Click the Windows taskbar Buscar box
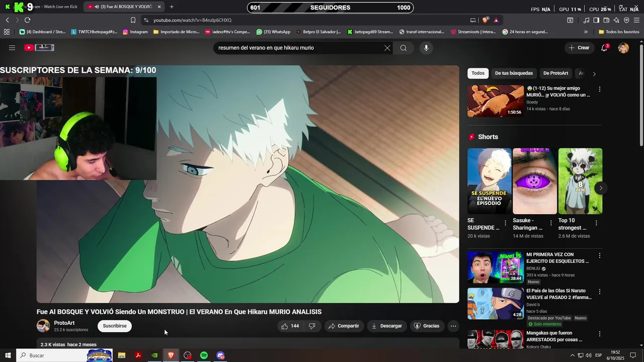This screenshot has height=362, width=644. (x=64, y=355)
